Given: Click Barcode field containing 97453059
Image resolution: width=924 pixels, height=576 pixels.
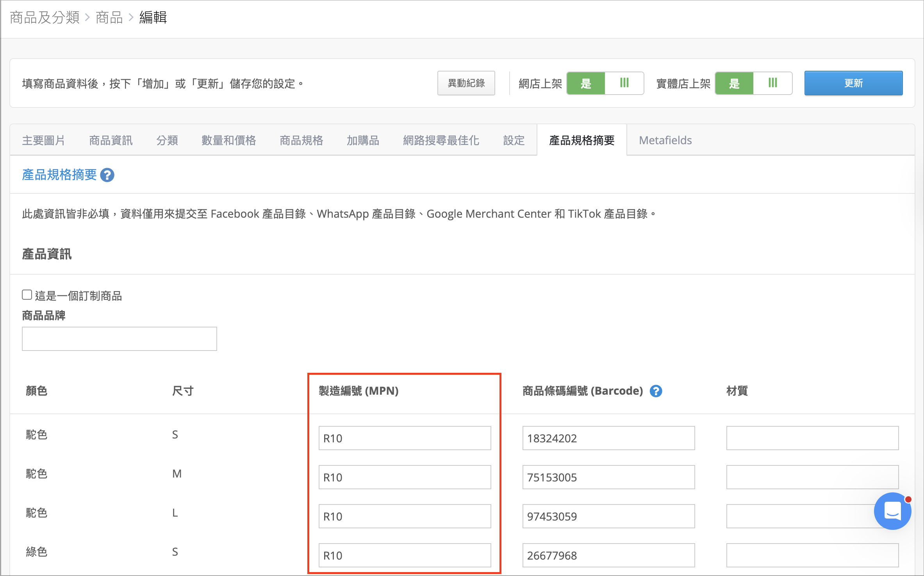Looking at the screenshot, I should 609,516.
